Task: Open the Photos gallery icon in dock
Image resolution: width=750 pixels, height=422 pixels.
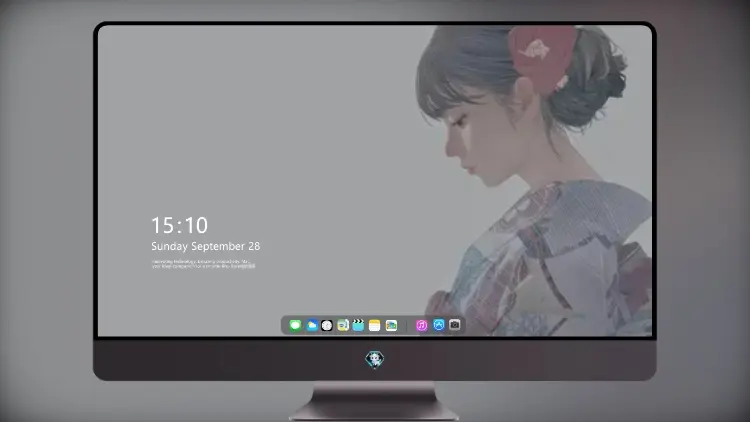Action: click(x=391, y=325)
